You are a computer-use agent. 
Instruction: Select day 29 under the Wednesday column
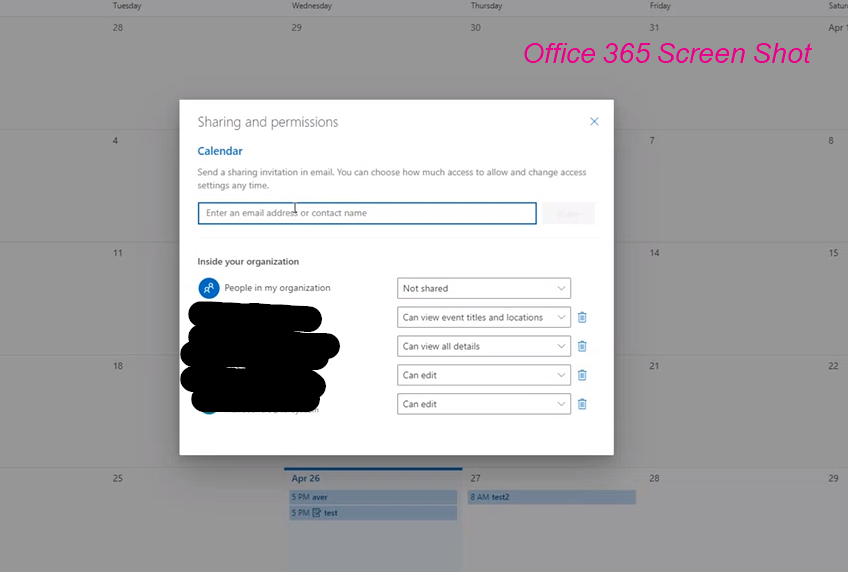[296, 28]
